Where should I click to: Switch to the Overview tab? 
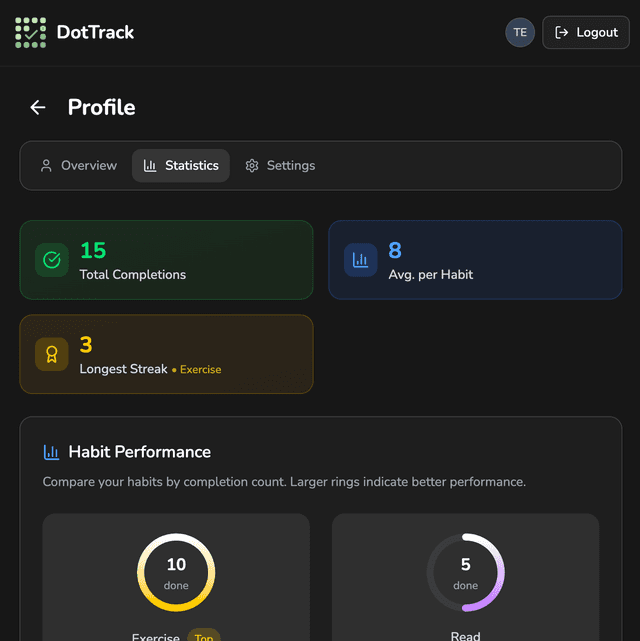click(x=78, y=166)
